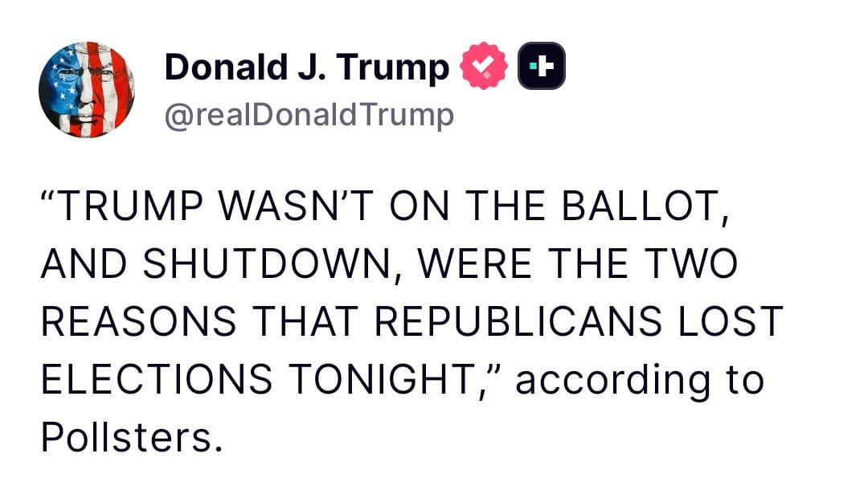The width and height of the screenshot is (868, 482).
Task: Click the word "Pollsters" in the post
Action: click(126, 434)
